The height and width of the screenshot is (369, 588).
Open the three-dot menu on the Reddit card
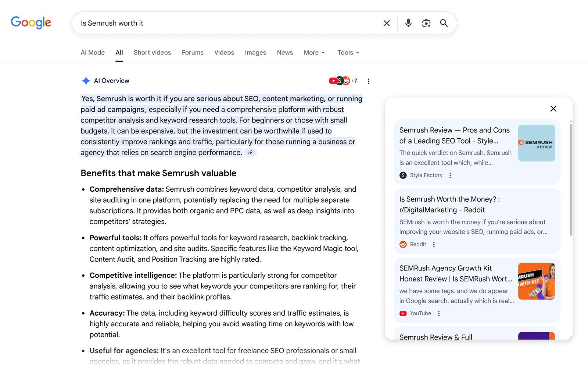(x=434, y=244)
